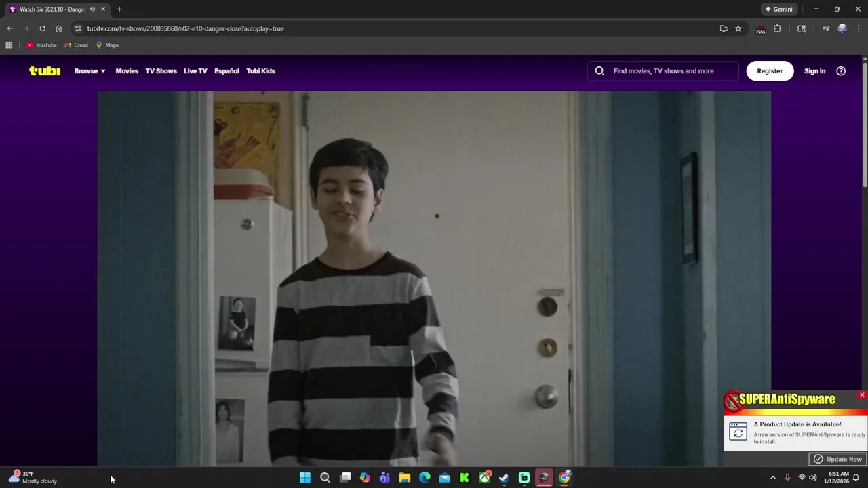Focus the Find movies, TV shows search field
This screenshot has width=868, height=488.
(663, 70)
